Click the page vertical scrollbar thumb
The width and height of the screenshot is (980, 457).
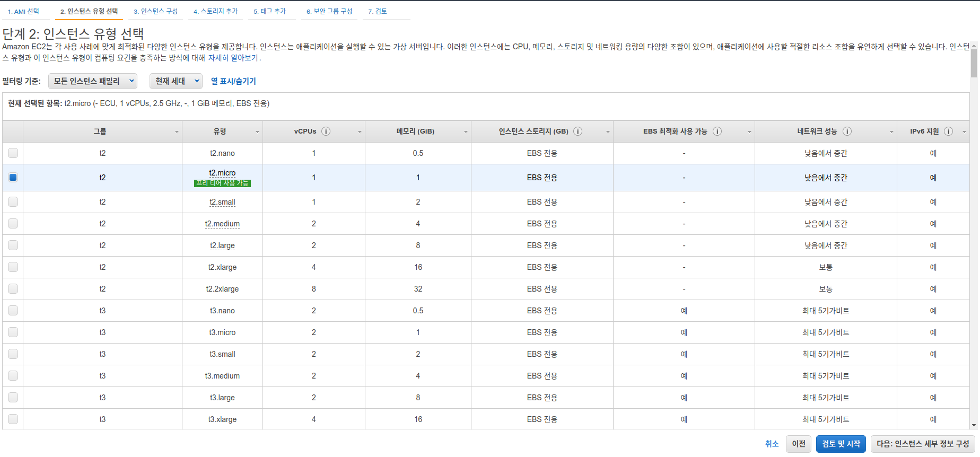point(974,64)
